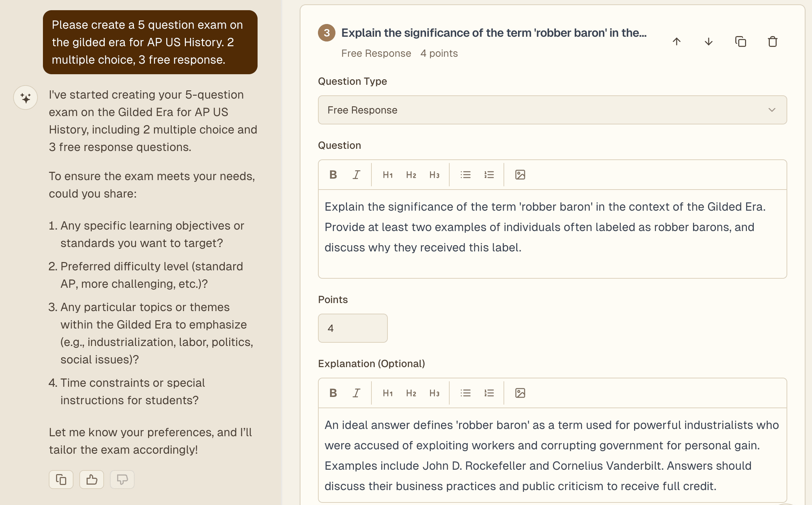This screenshot has width=812, height=505.
Task: Give thumbs down to chat response
Action: [122, 480]
